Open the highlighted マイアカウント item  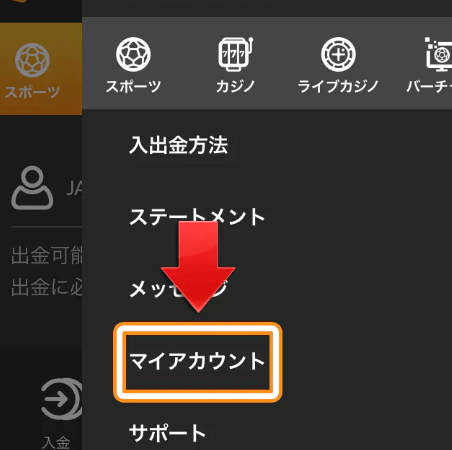198,362
